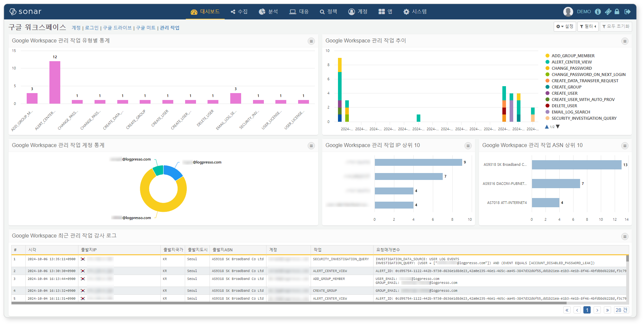
Task: Toggle EMAIL_LOG_SEARCH legend series
Action: [568, 112]
